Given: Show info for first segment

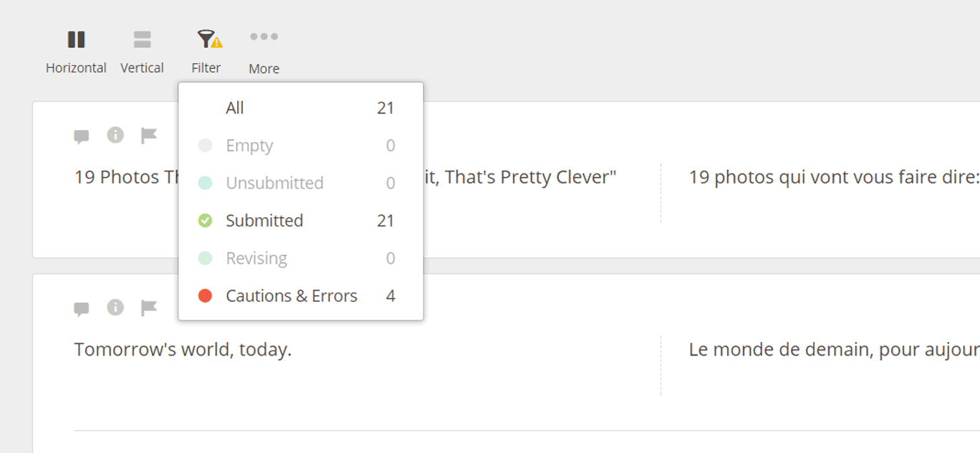Looking at the screenshot, I should point(115,135).
